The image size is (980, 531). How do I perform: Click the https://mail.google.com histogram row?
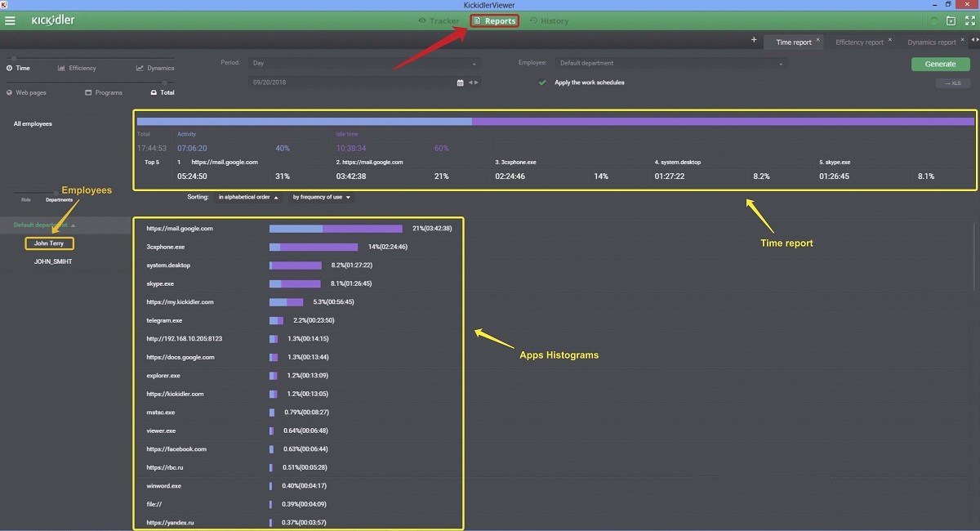click(x=298, y=229)
